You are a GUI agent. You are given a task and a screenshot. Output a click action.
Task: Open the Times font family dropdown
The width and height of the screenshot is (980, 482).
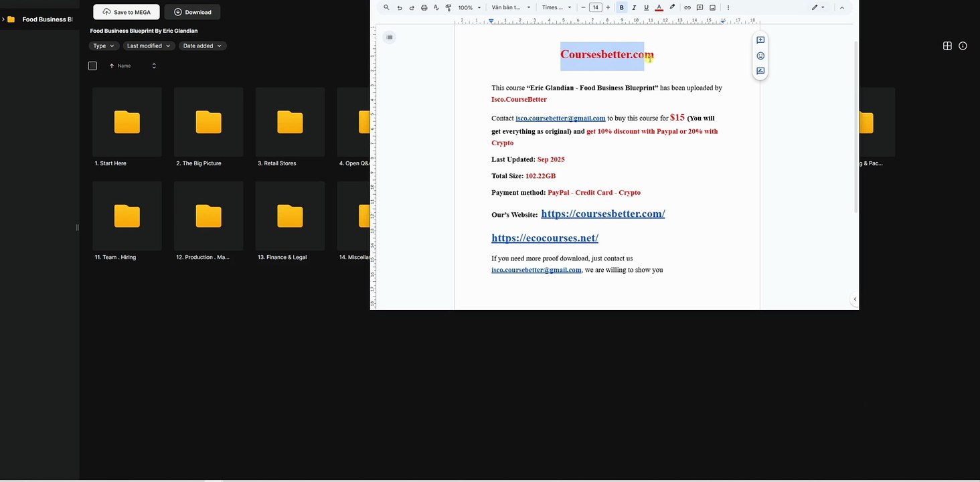click(556, 7)
